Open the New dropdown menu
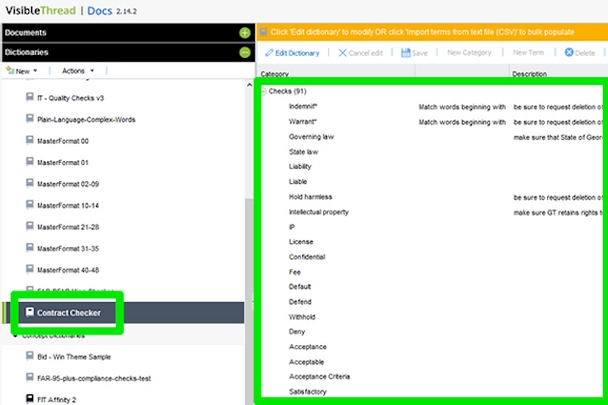 coord(24,71)
